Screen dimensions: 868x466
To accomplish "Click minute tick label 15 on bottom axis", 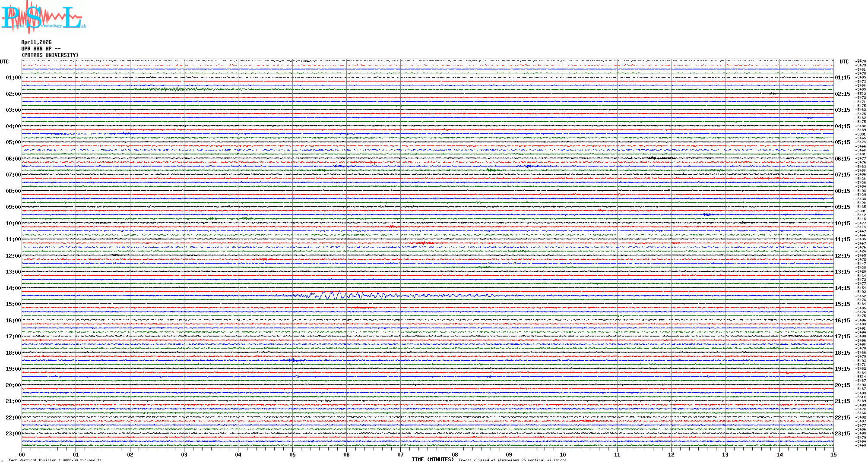I will (x=833, y=454).
